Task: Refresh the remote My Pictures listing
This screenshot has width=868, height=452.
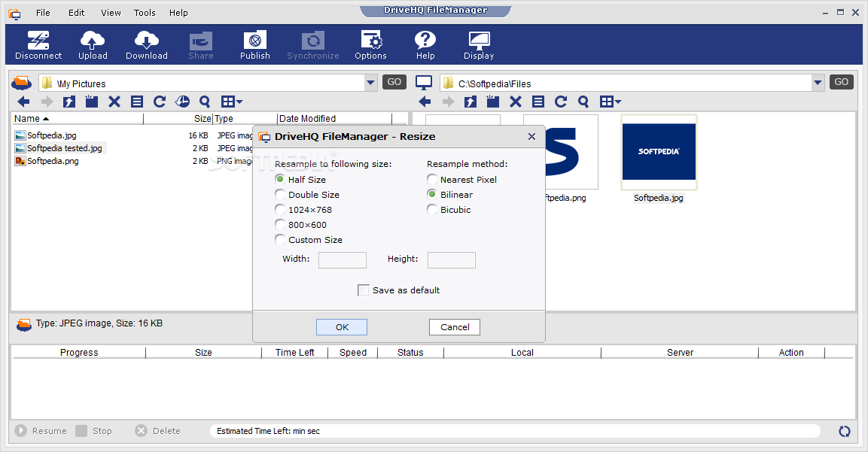Action: (x=160, y=102)
